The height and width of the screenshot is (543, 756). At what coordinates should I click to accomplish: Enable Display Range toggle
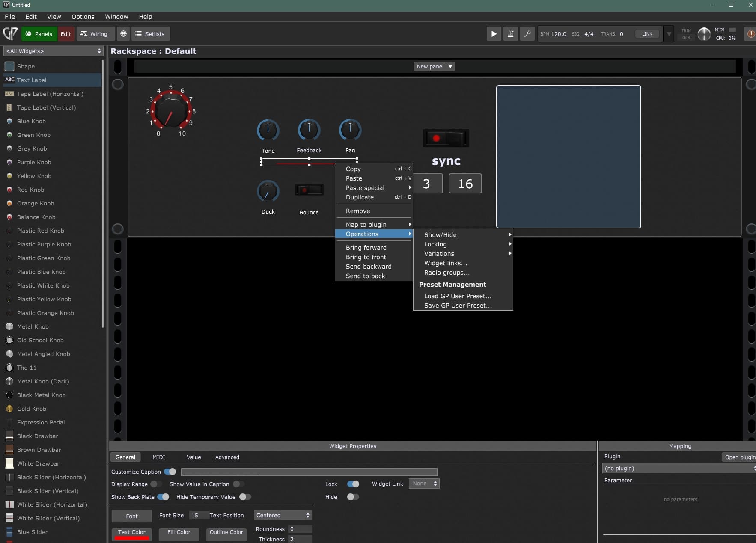tap(156, 484)
